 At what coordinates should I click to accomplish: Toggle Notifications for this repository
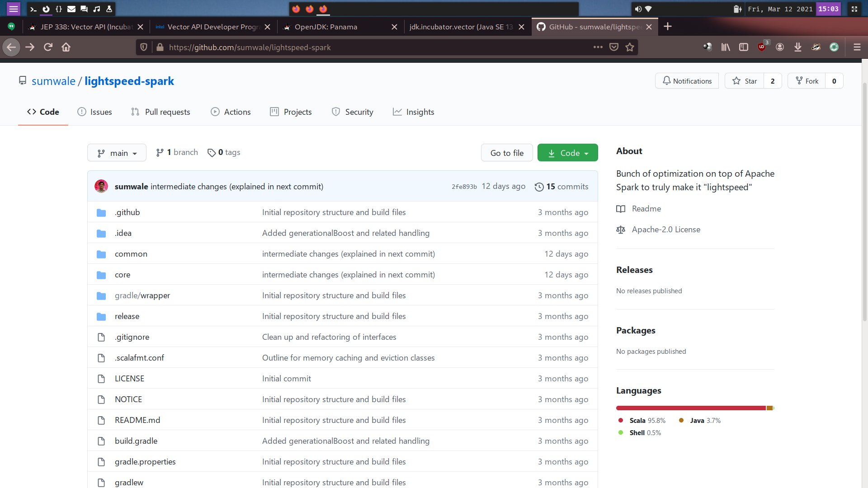[x=687, y=81]
